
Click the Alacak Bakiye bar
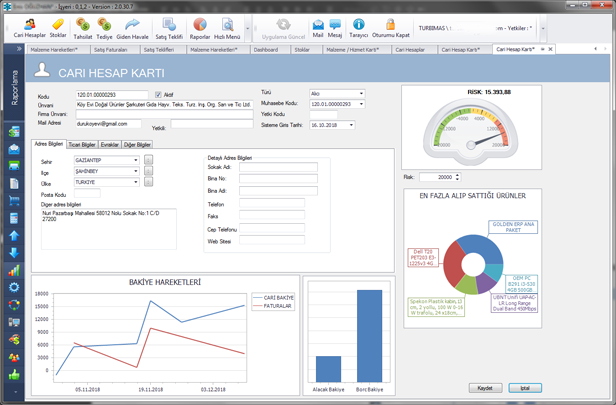point(328,369)
